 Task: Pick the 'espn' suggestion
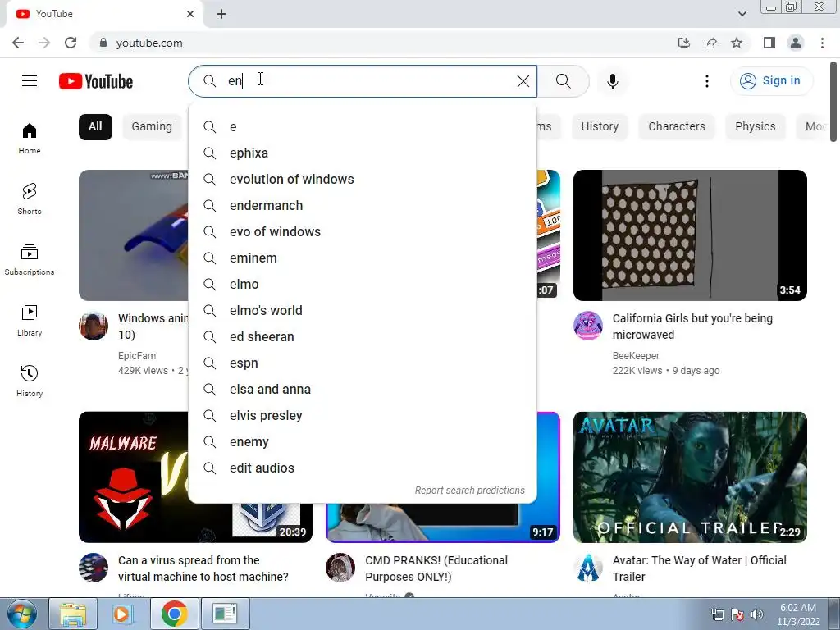[363, 363]
